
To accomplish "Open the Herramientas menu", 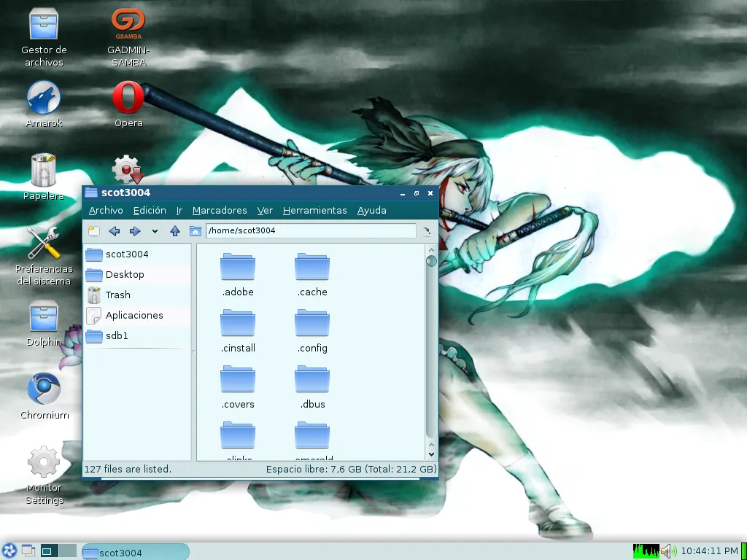I will pos(314,211).
